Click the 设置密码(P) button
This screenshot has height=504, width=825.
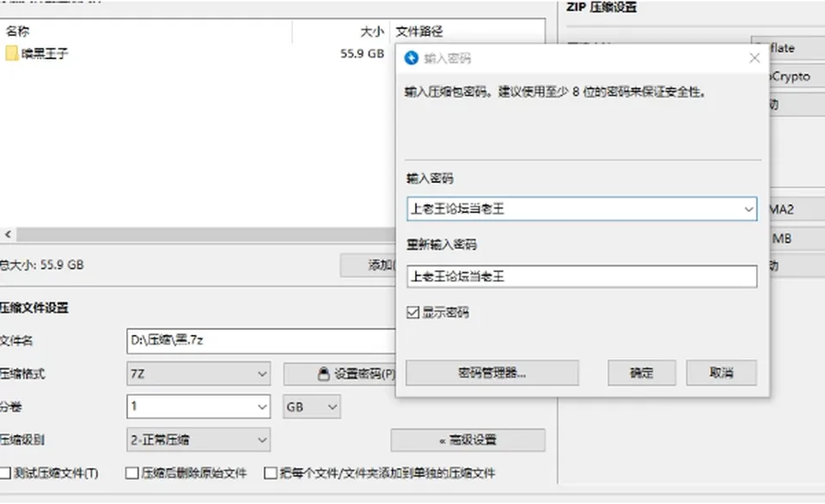pyautogui.click(x=339, y=373)
